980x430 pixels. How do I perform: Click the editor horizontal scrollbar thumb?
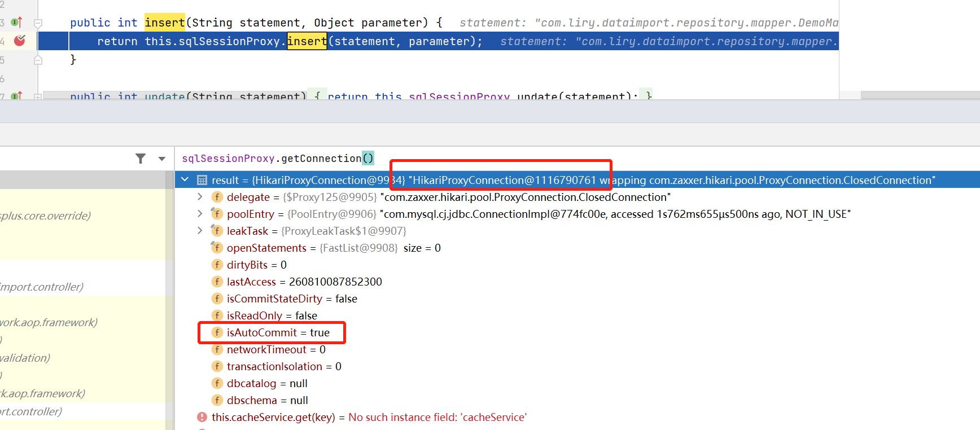click(920, 95)
